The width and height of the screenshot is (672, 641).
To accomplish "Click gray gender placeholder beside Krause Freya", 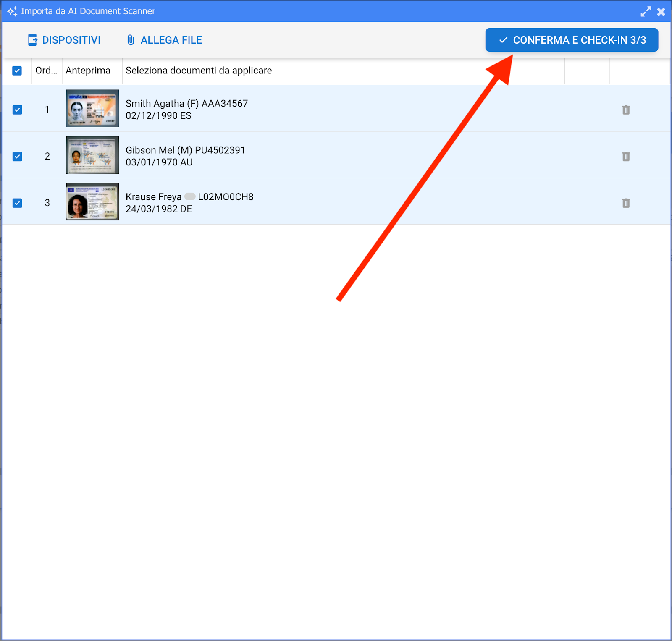I will tap(190, 196).
